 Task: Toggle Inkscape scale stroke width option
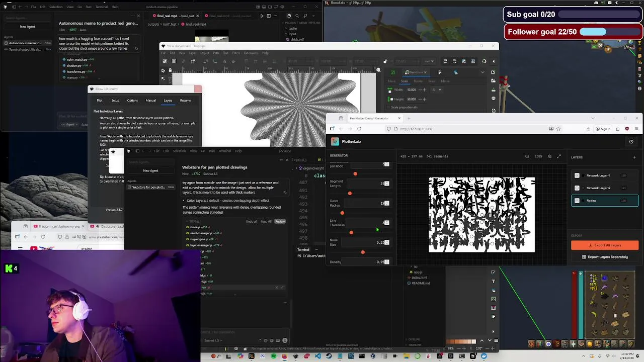(x=445, y=61)
